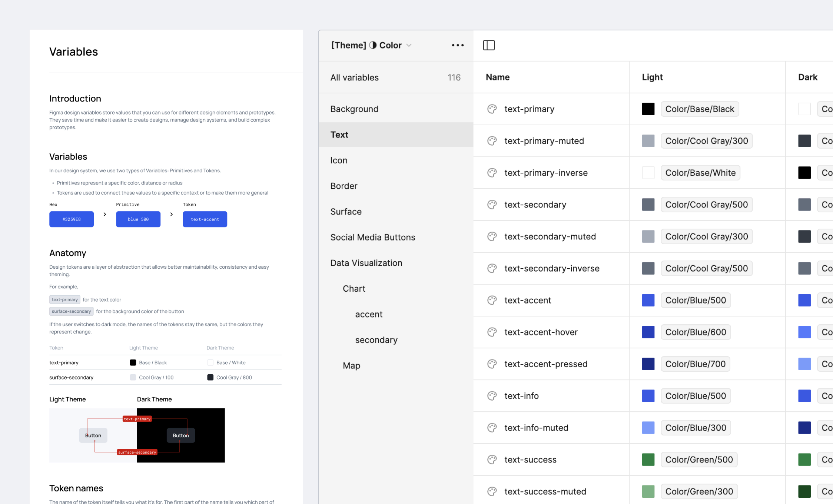Toggle the sidebar panel icon
The image size is (833, 504).
tap(489, 45)
